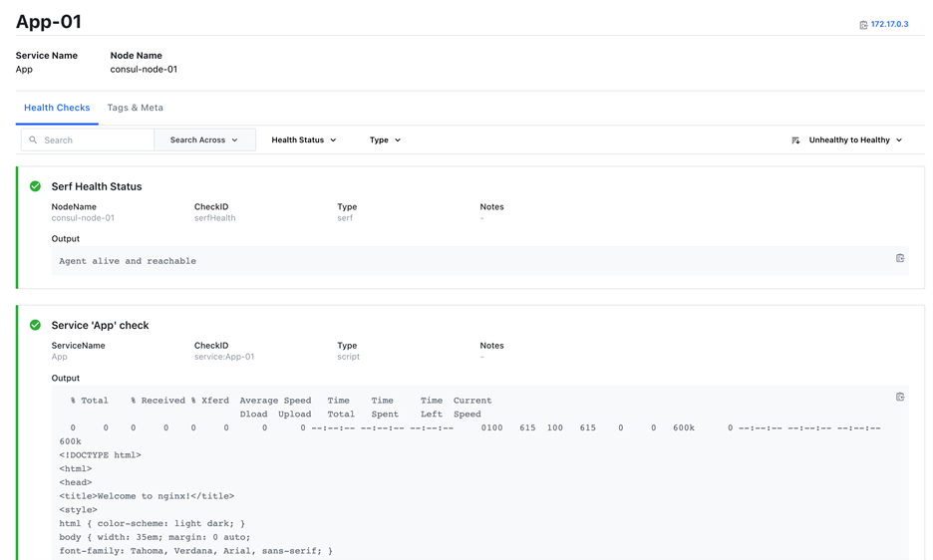Click the consul-node-01 node name value
This screenshot has width=933, height=560.
(144, 70)
